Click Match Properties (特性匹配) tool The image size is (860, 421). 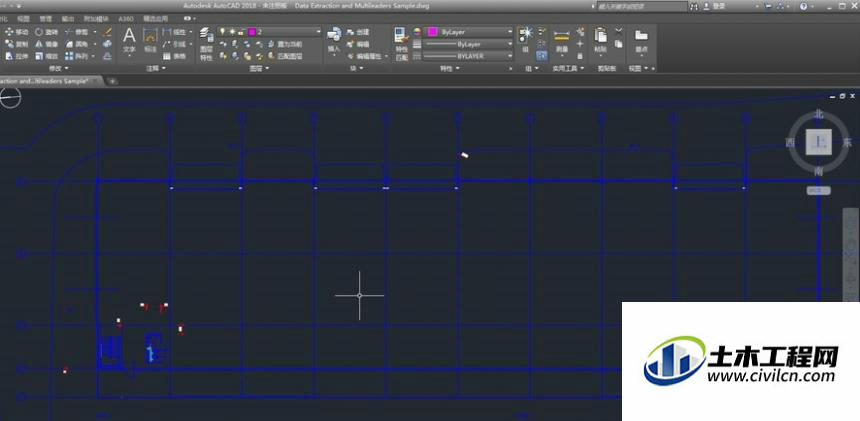coord(401,44)
